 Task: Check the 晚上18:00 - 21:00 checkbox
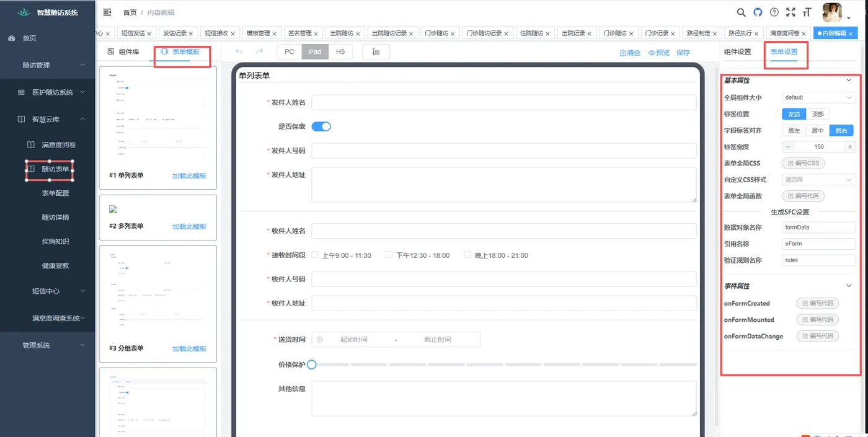pos(467,255)
